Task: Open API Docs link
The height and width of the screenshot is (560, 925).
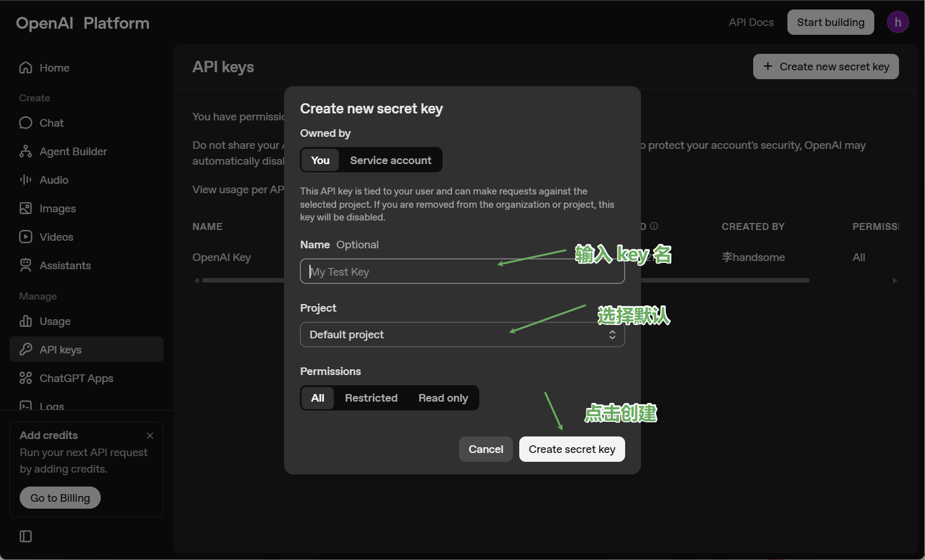Action: pyautogui.click(x=751, y=22)
